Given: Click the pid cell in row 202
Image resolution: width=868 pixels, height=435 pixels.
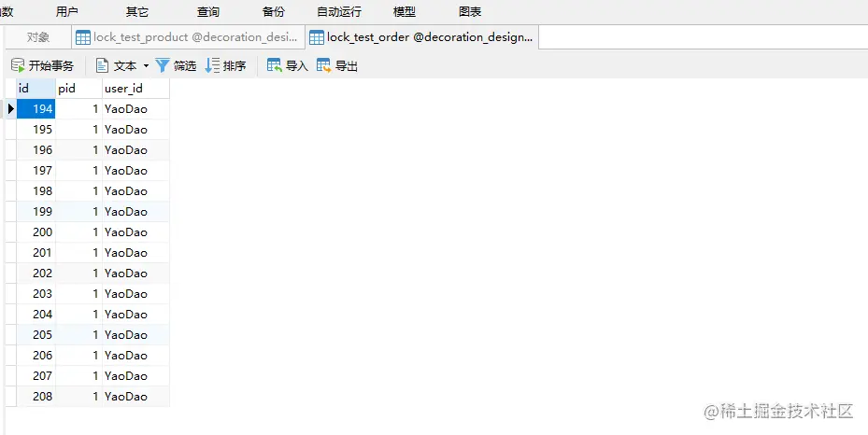Looking at the screenshot, I should (78, 274).
